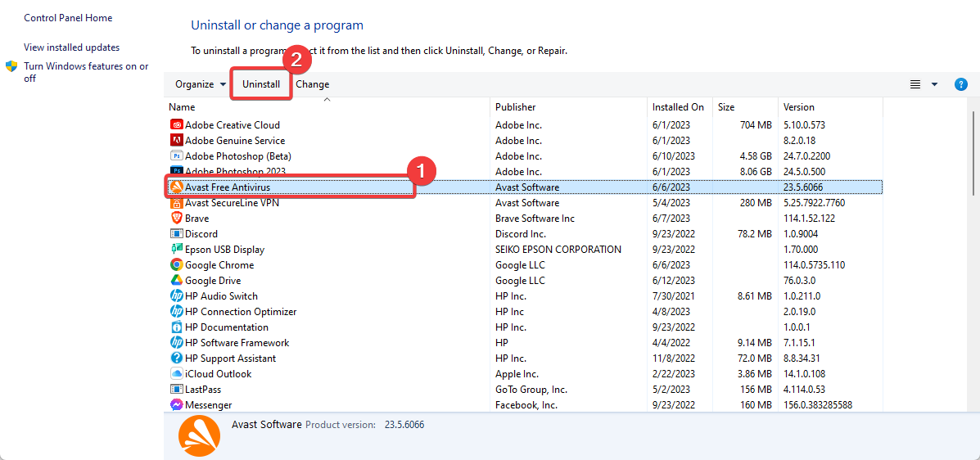Sort list by Version column header
This screenshot has width=980, height=460.
point(799,107)
